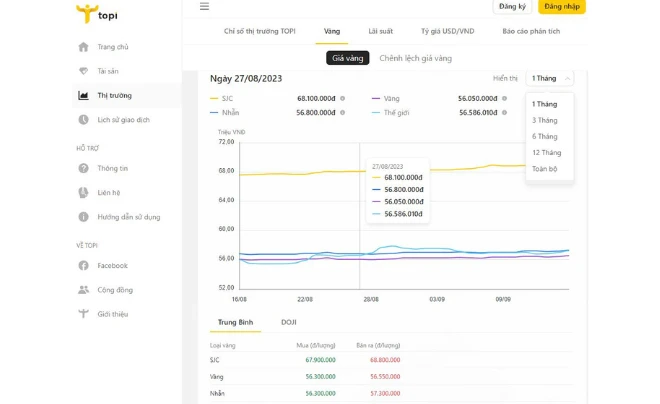
Task: Collapse the Hiển thị 1 Tháng dropdown
Action: click(x=551, y=78)
